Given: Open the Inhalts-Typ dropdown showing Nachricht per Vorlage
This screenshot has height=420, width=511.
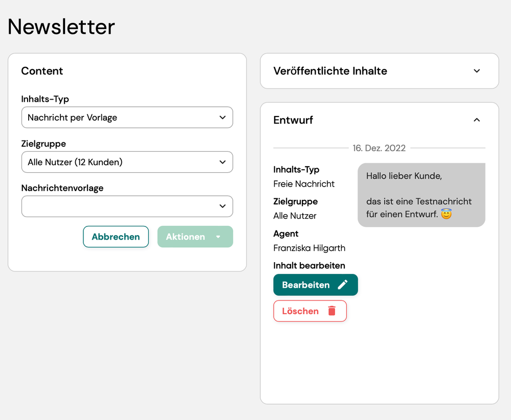Looking at the screenshot, I should click(127, 118).
